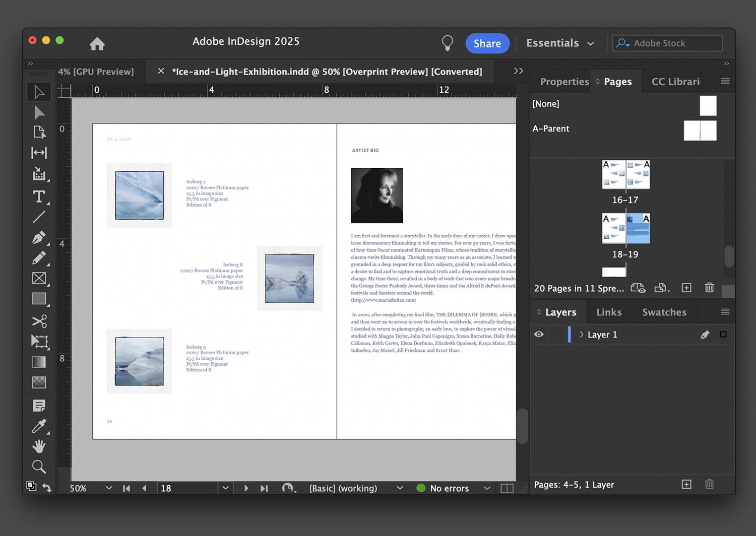
Task: Select the Rectangle Frame tool
Action: [x=39, y=279]
